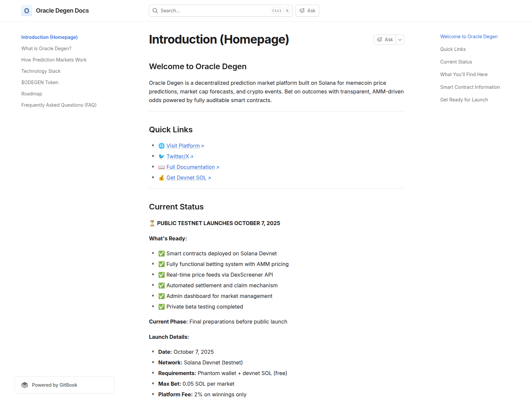Image resolution: width=532 pixels, height=399 pixels.
Task: Click 'Platform Fee: 2% on winnings only'
Action: 202,394
